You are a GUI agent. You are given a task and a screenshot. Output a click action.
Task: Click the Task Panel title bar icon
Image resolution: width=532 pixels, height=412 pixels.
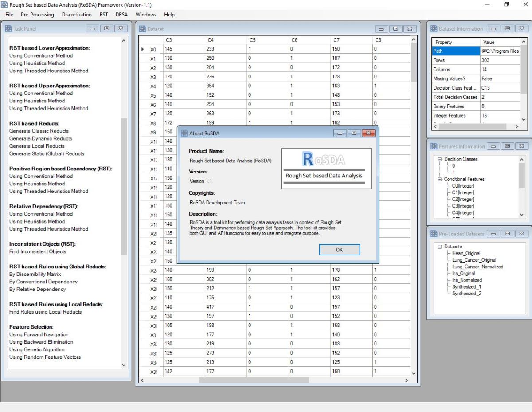[x=8, y=28]
